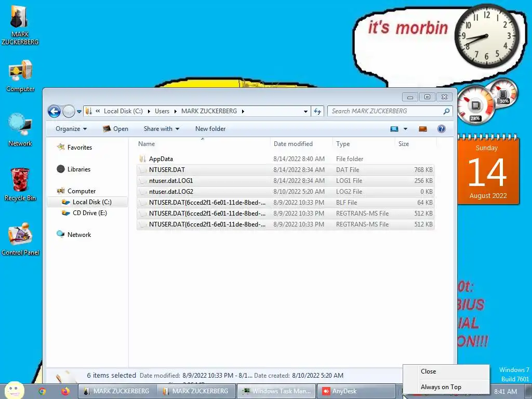Select Local Disk (C:) in address breadcrumb
Image resolution: width=532 pixels, height=399 pixels.
pos(123,111)
